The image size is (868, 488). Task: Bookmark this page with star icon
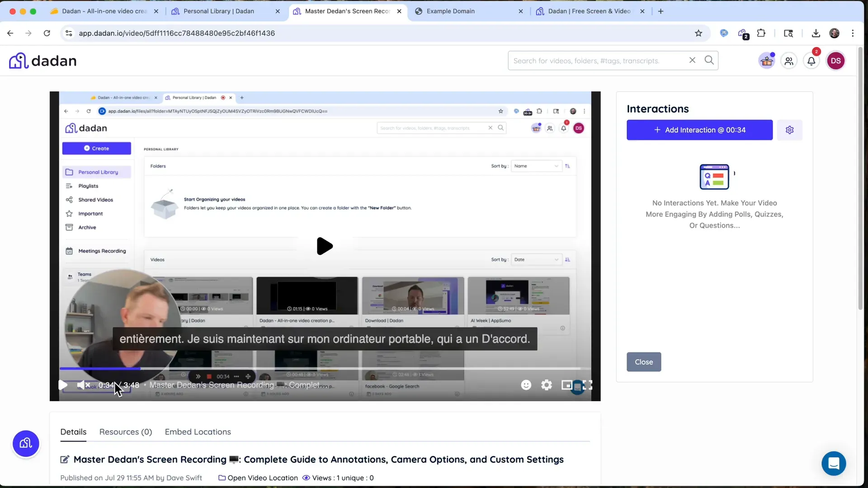coord(698,33)
